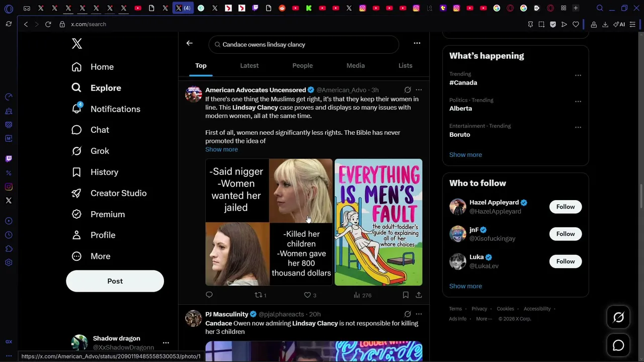The height and width of the screenshot is (362, 644).
Task: Click the browser reload button
Action: [48, 24]
